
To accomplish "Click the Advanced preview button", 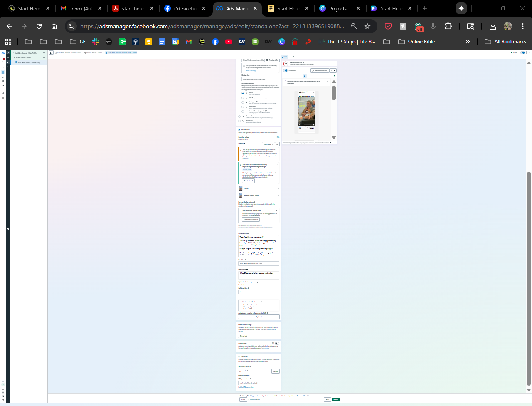I will pyautogui.click(x=320, y=70).
